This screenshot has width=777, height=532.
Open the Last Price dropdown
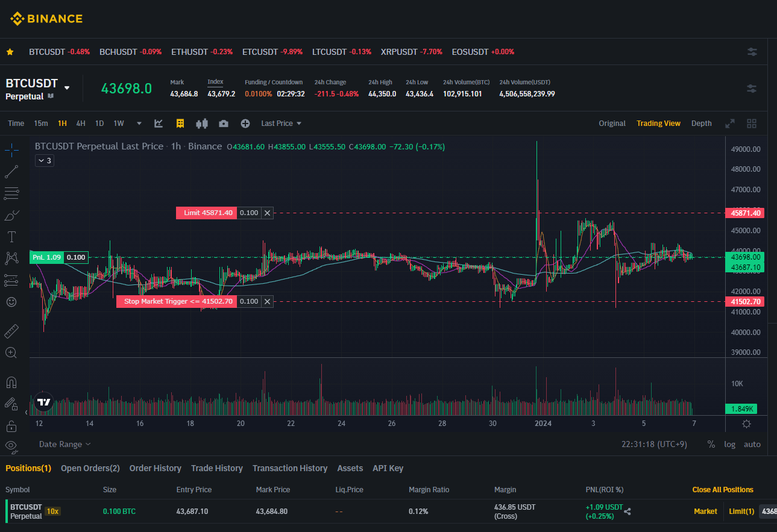pos(281,124)
